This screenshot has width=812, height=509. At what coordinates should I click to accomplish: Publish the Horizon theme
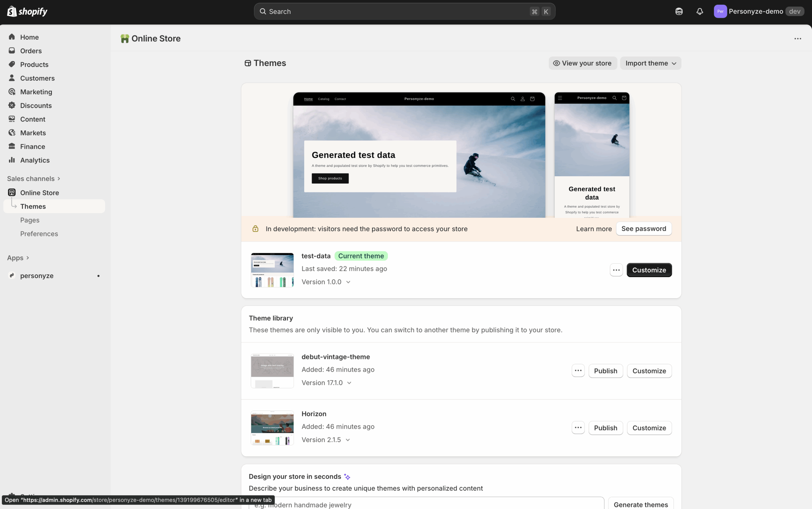tap(605, 427)
